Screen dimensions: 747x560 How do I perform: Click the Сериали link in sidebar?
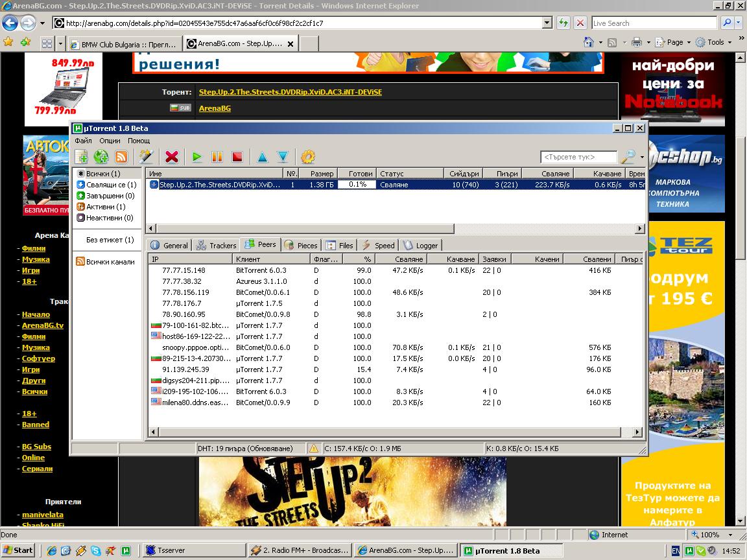tap(37, 468)
